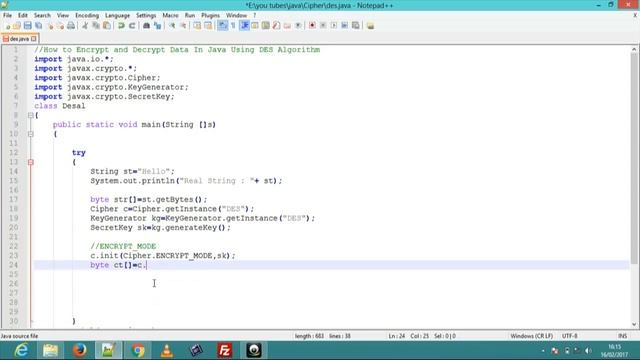Start recording a macro

(312, 26)
